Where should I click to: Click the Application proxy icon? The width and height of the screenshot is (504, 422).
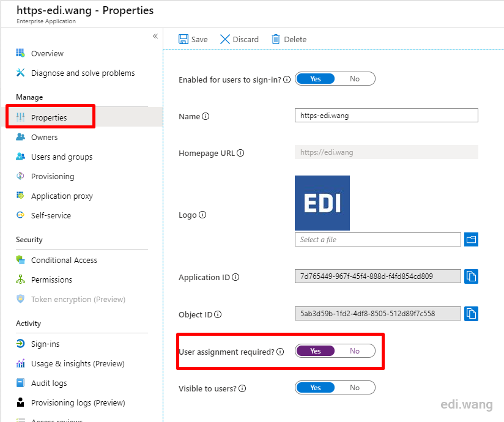click(x=20, y=195)
